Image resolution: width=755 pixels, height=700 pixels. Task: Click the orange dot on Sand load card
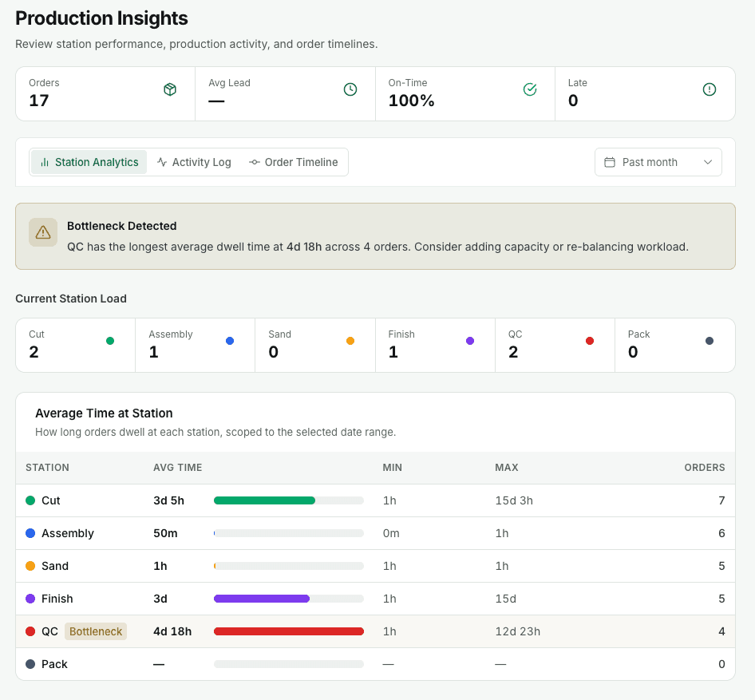(x=350, y=341)
